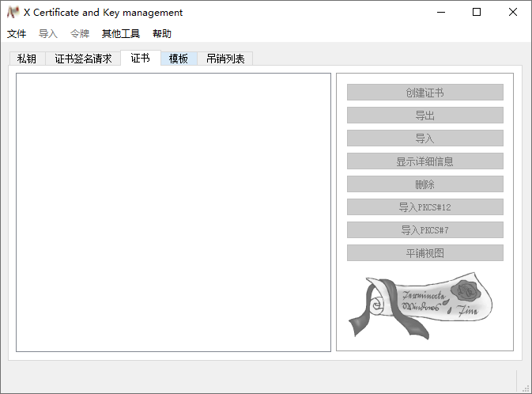532x394 pixels.
Task: Switch to the 私钥 tab
Action: tap(27, 59)
